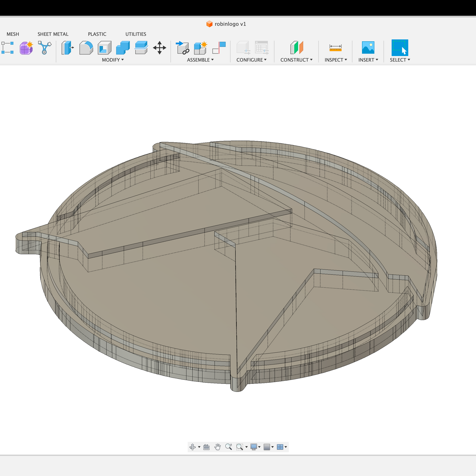Click the Insert image icon
The height and width of the screenshot is (476, 476).
coord(368,47)
